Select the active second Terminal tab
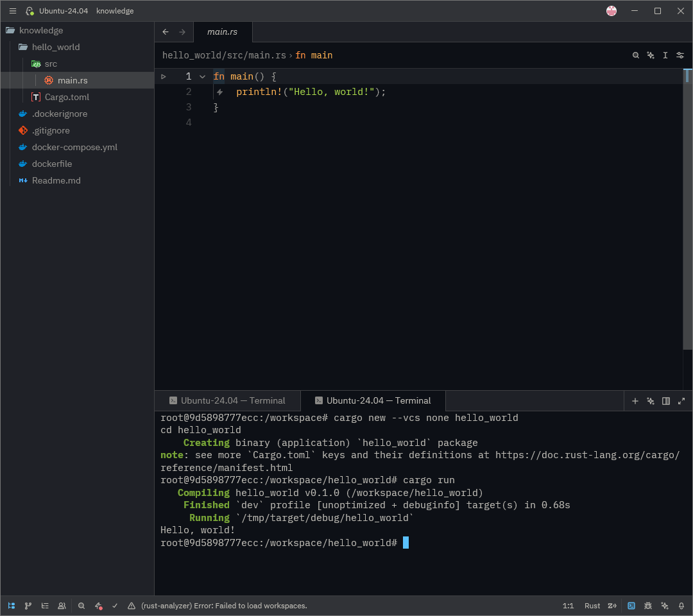The width and height of the screenshot is (693, 616). [373, 401]
